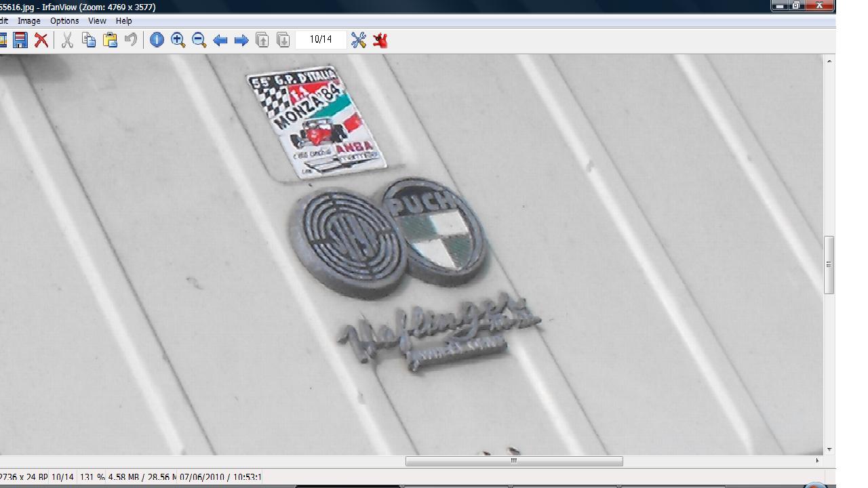The height and width of the screenshot is (488, 868).
Task: Click the horizontal scrollbar thumb
Action: click(x=513, y=461)
